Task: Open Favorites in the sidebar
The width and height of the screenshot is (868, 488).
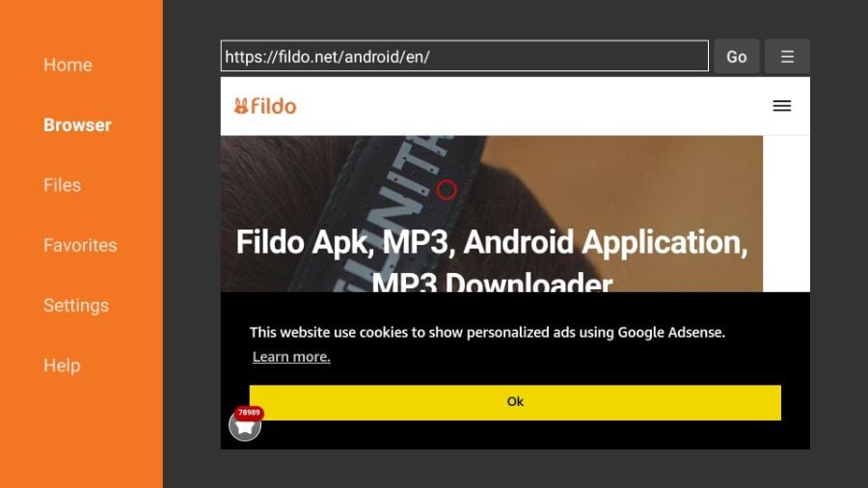Action: coord(80,245)
